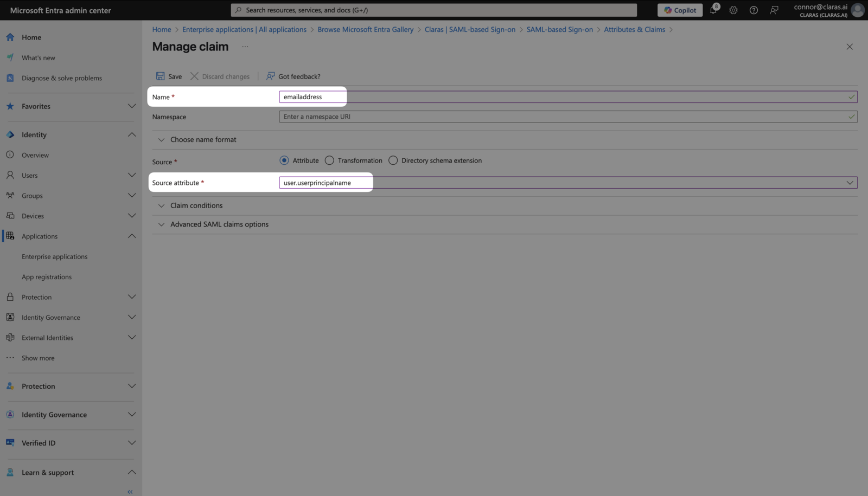The image size is (868, 496).
Task: Click the Favorites star icon
Action: coord(10,106)
